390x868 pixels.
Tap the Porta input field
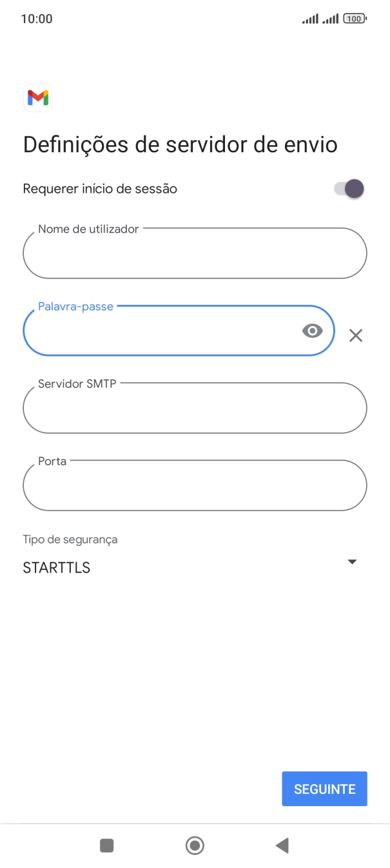(193, 486)
